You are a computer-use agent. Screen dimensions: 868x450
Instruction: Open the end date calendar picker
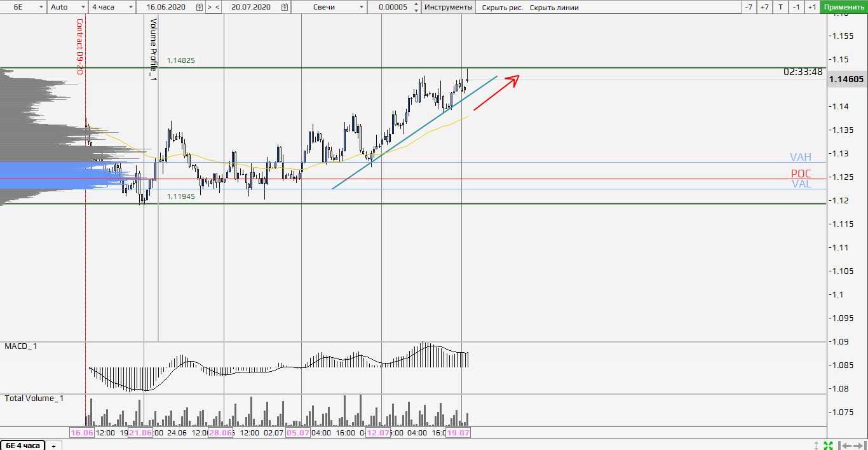tap(285, 7)
